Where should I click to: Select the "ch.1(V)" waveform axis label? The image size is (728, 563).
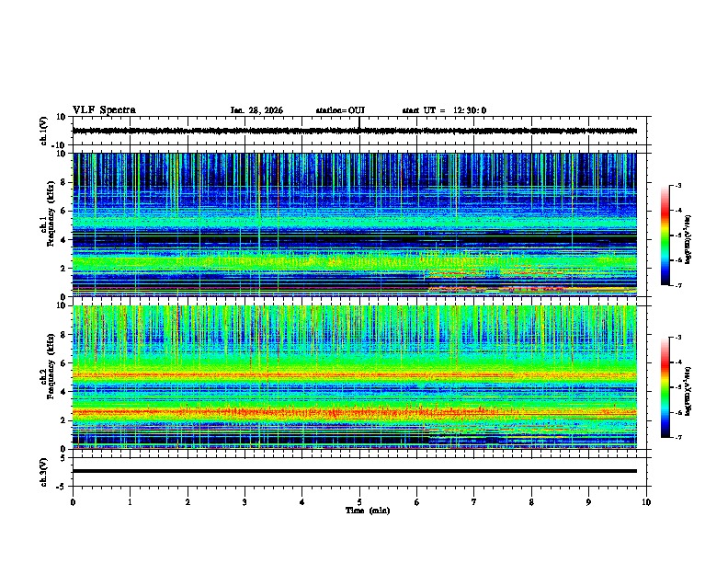pyautogui.click(x=43, y=131)
